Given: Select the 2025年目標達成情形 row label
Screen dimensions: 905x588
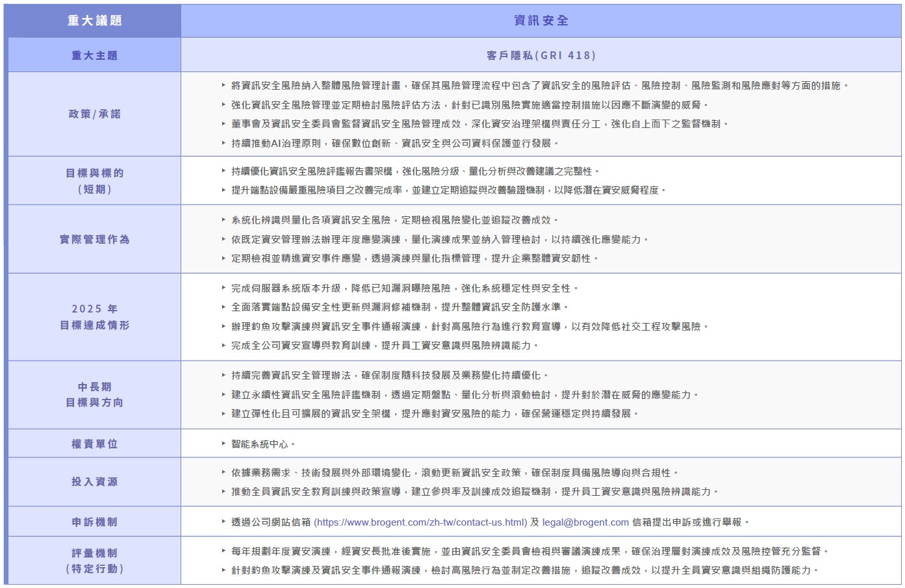Looking at the screenshot, I should [x=95, y=317].
